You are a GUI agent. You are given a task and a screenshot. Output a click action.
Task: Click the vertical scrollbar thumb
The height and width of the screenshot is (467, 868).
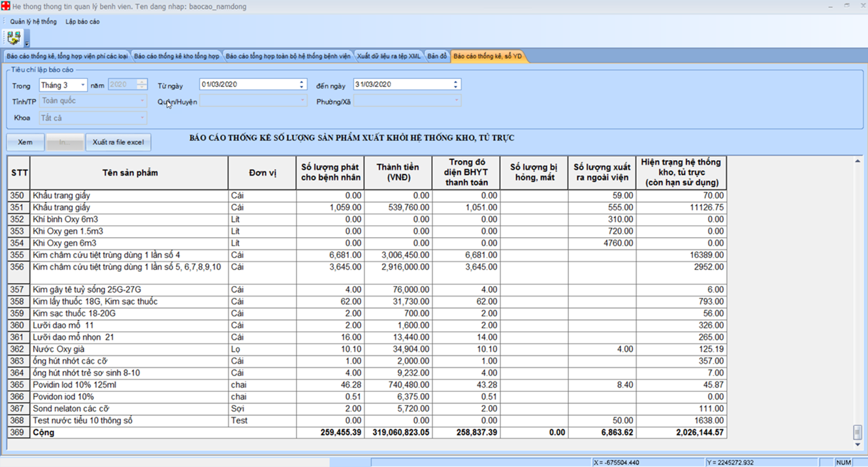click(x=858, y=432)
